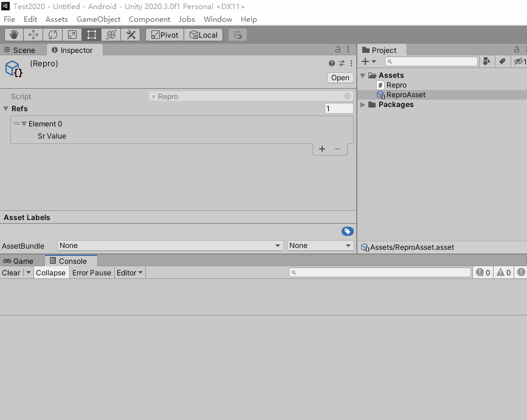Select the Transform tool

point(111,35)
